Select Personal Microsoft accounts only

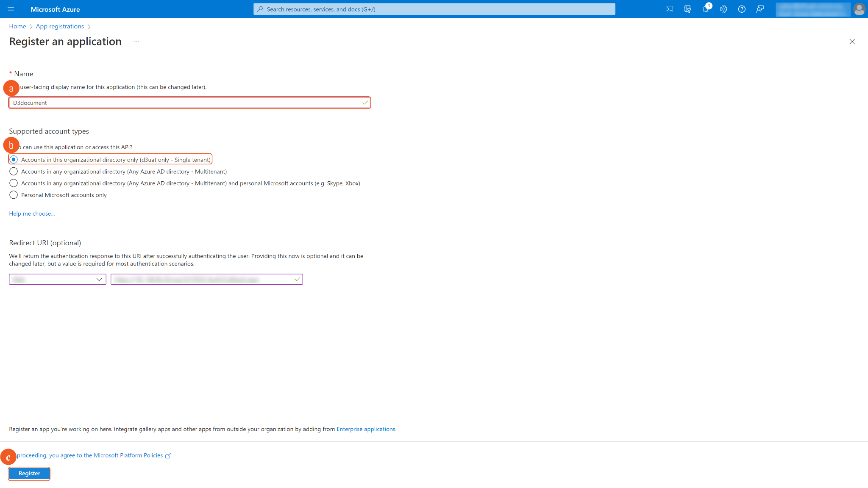pos(14,195)
